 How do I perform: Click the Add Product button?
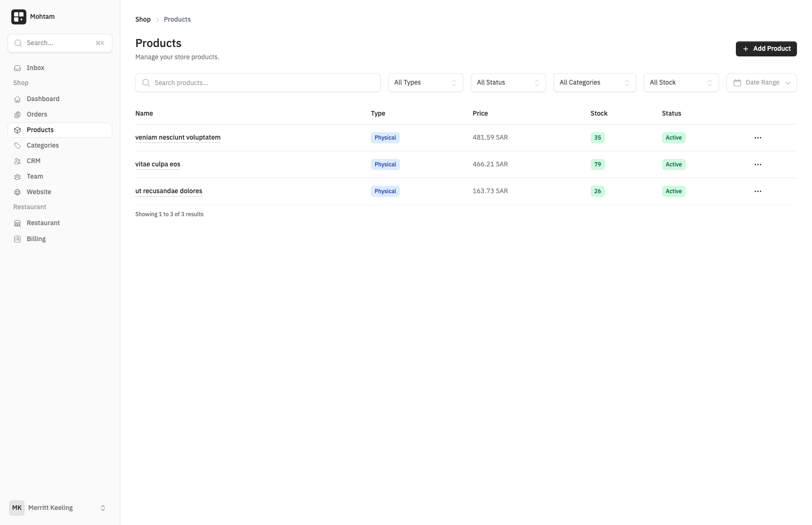766,48
